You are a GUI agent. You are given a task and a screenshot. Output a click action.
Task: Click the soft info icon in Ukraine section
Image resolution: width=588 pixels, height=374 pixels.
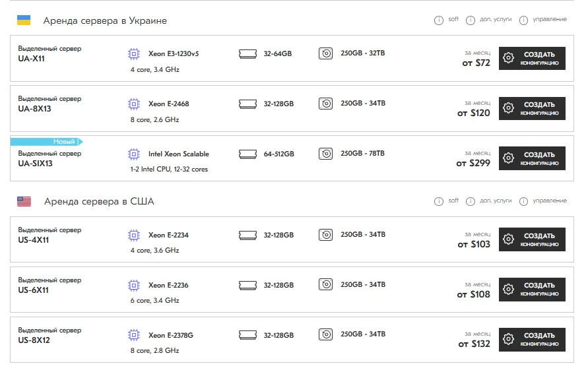click(x=439, y=20)
